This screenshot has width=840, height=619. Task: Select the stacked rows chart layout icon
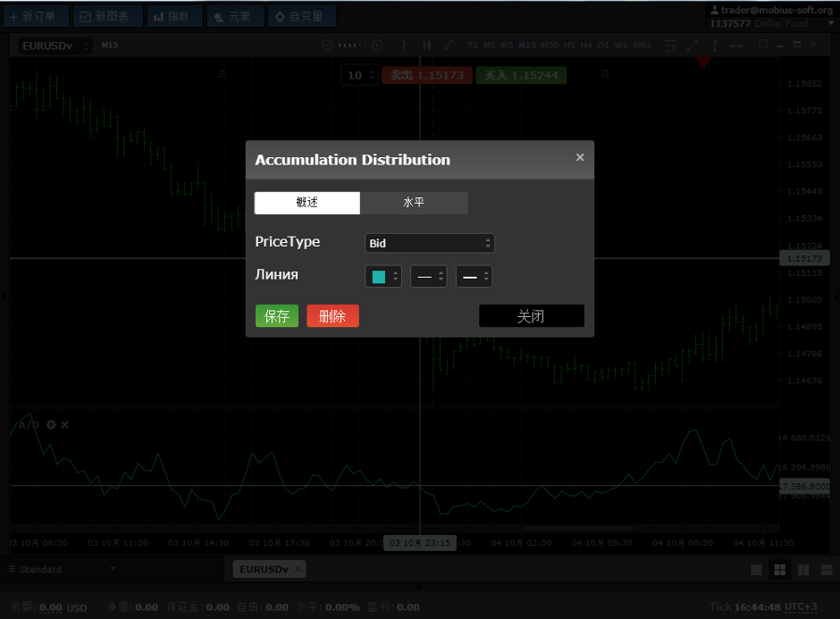click(827, 570)
